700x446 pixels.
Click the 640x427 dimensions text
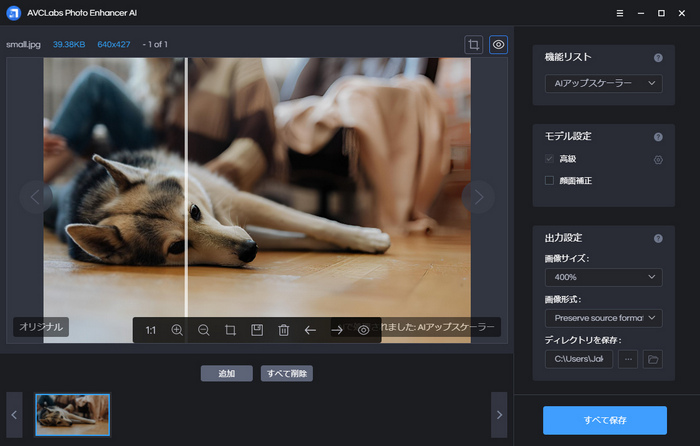click(114, 45)
